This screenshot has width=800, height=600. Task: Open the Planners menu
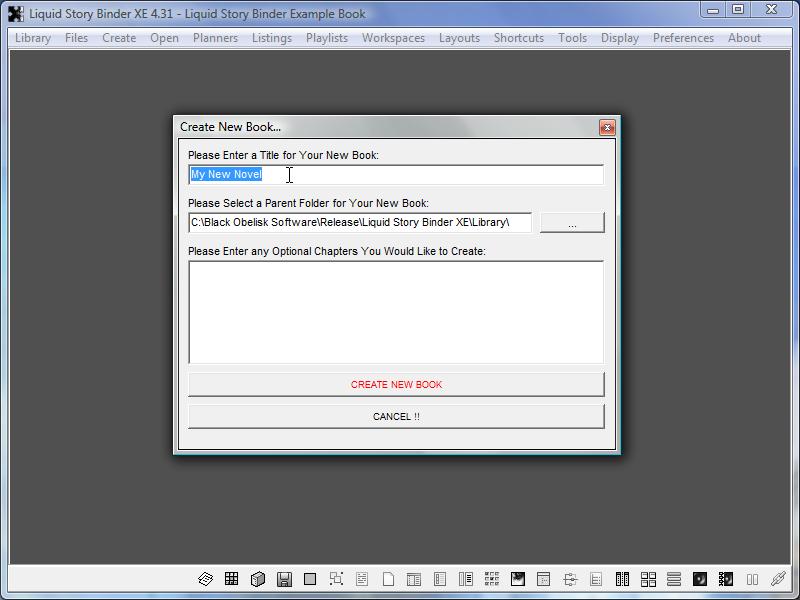coord(215,38)
